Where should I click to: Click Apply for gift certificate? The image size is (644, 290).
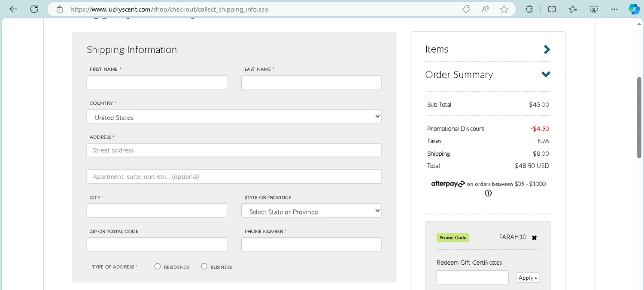point(528,278)
